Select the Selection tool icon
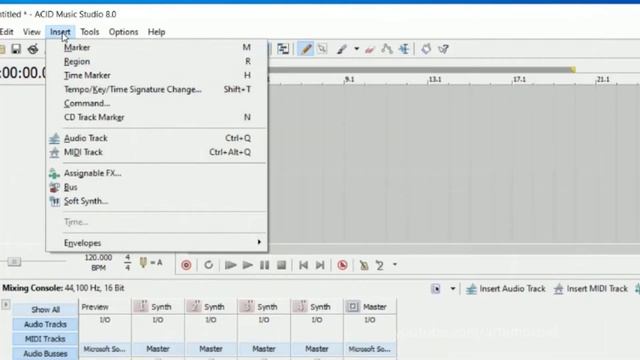Viewport: 640px width, 360px height. pos(322,49)
